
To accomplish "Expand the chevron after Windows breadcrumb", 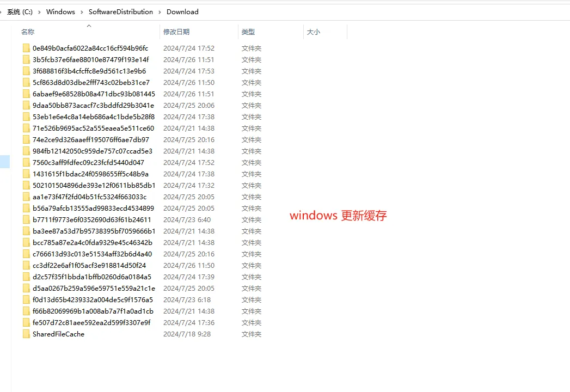I will pos(81,11).
